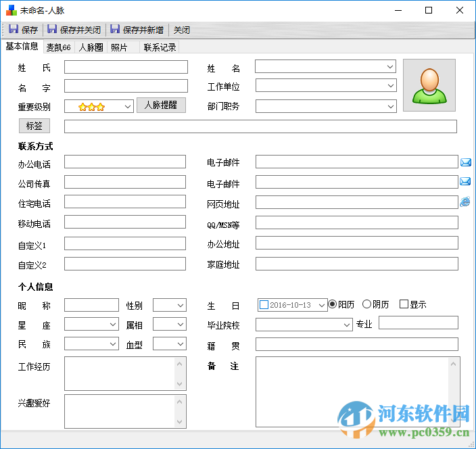The height and width of the screenshot is (449, 476).
Task: Click the first 电子邮件 input field
Action: 357,162
